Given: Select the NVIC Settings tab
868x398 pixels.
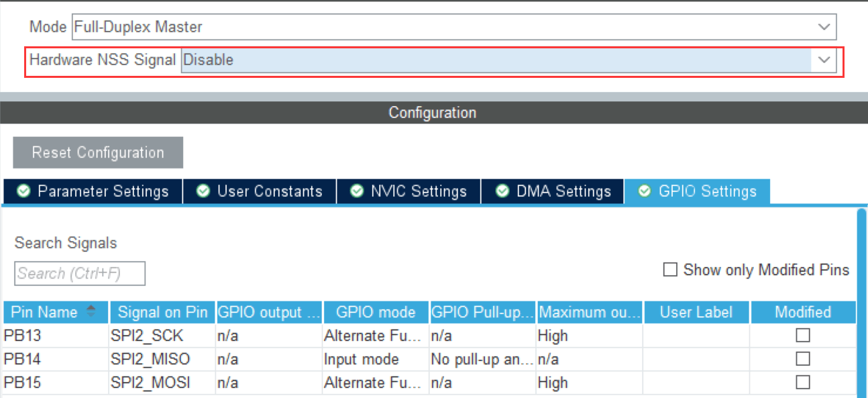Looking at the screenshot, I should point(409,191).
